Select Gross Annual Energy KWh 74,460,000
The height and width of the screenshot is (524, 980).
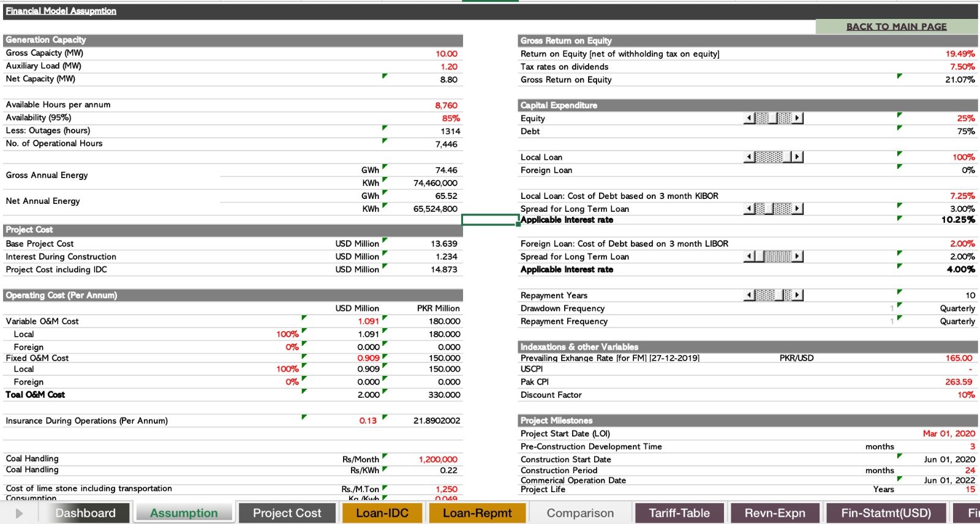pyautogui.click(x=435, y=183)
